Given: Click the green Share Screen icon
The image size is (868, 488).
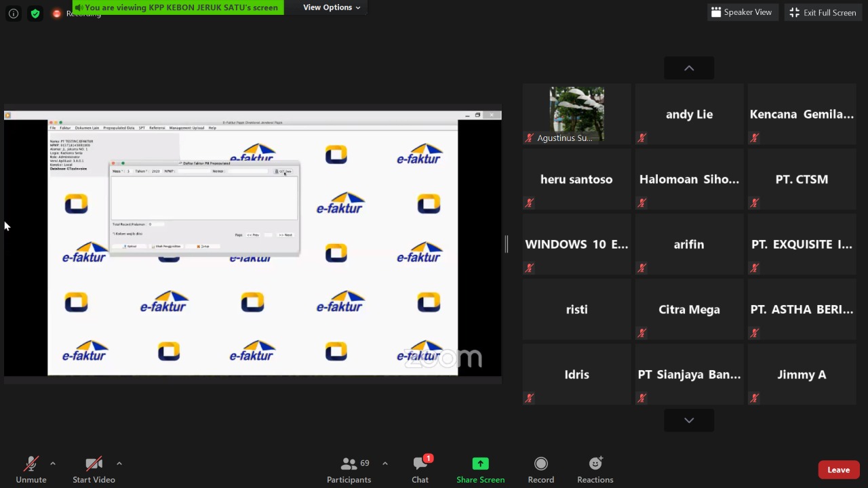Looking at the screenshot, I should pyautogui.click(x=480, y=464).
